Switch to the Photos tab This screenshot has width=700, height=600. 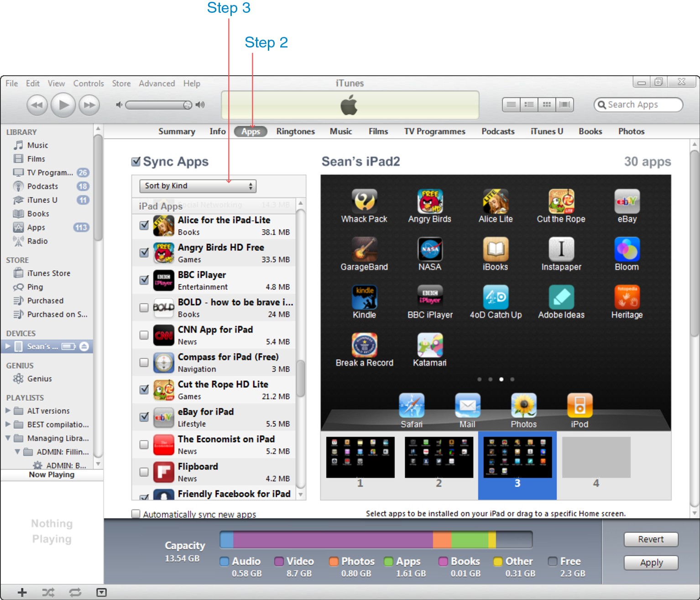point(632,132)
